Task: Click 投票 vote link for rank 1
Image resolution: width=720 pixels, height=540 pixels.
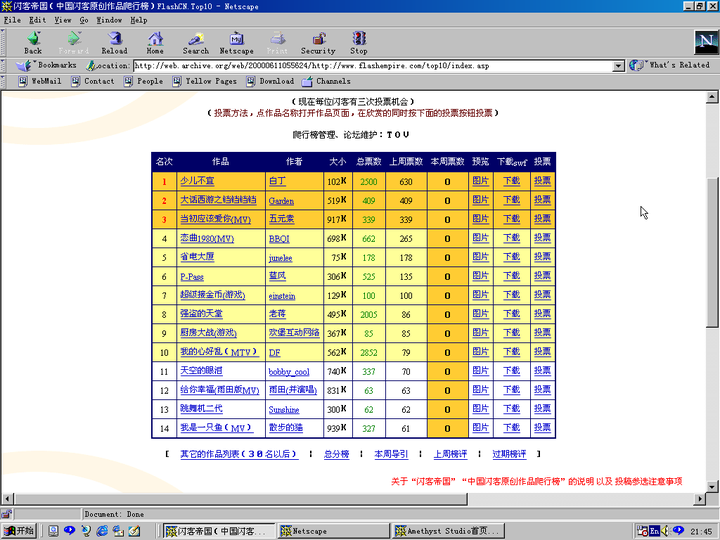Action: click(x=542, y=181)
